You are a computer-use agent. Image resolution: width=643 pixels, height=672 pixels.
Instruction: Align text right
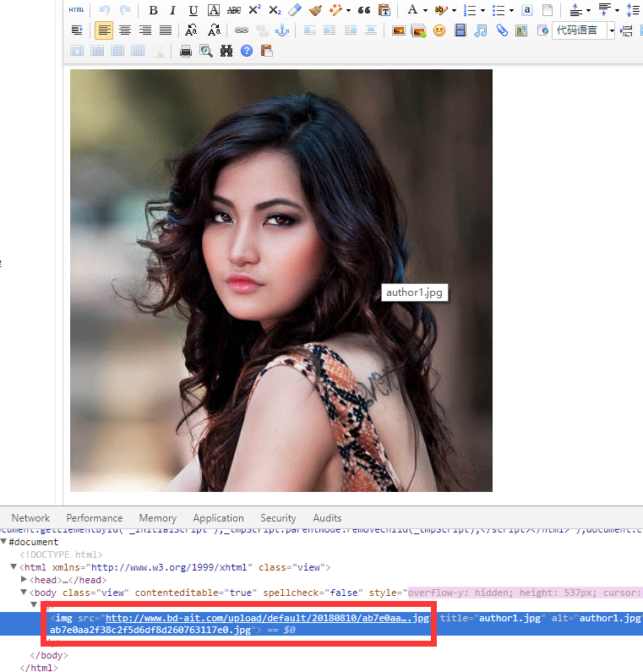145,30
